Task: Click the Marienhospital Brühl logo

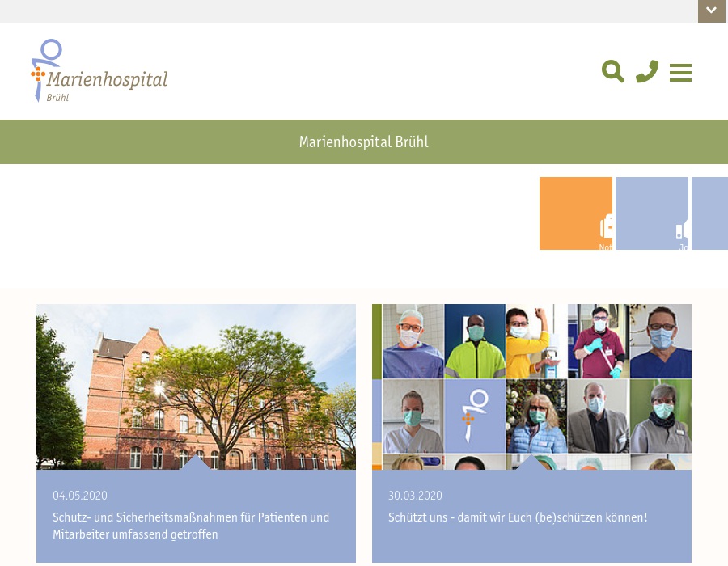Action: (99, 71)
